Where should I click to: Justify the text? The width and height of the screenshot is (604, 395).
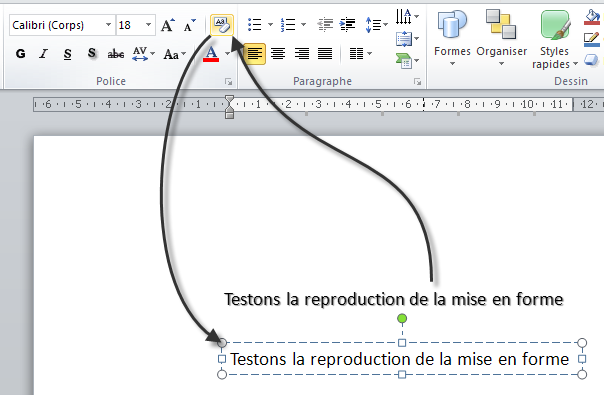click(x=325, y=54)
